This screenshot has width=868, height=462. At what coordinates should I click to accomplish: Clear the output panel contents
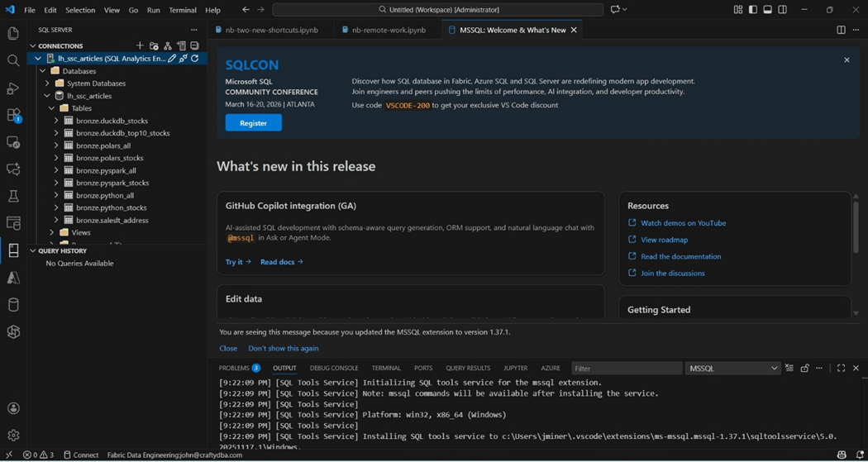click(789, 369)
